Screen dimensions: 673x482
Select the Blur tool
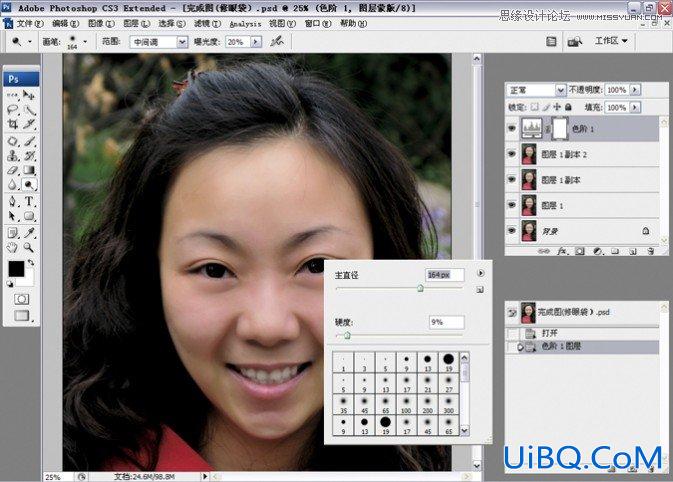tap(12, 185)
